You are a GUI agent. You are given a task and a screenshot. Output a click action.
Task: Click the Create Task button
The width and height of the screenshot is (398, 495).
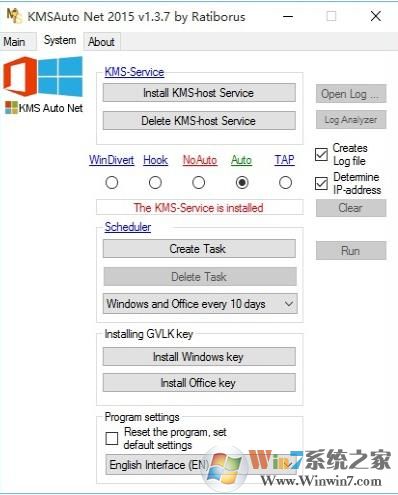tap(199, 249)
